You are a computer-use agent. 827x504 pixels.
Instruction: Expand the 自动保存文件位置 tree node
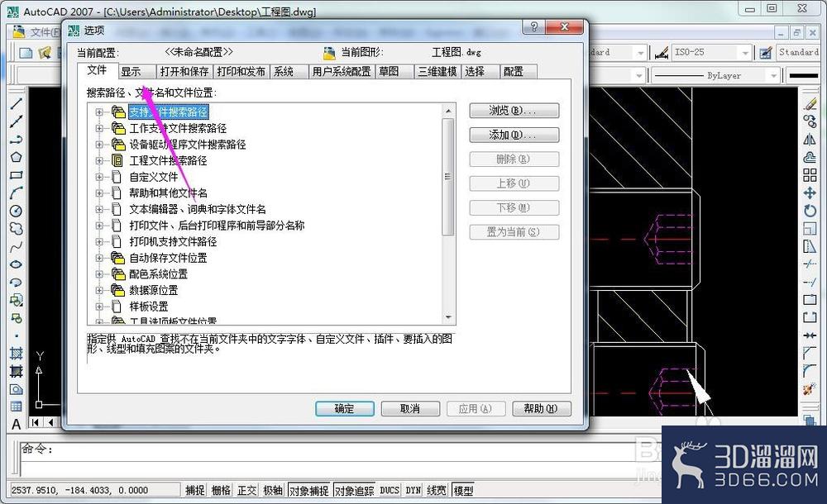(99, 258)
